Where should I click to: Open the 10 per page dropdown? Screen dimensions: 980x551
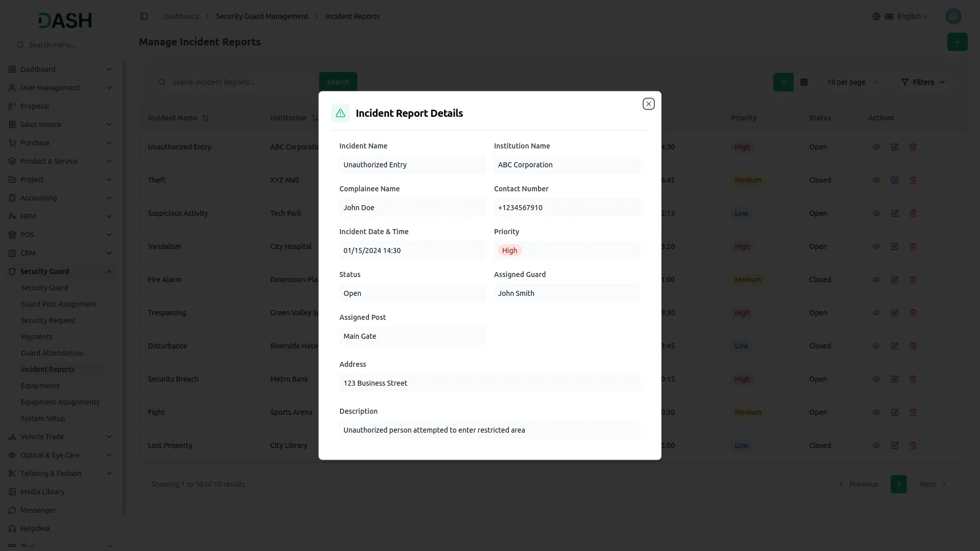pos(852,82)
